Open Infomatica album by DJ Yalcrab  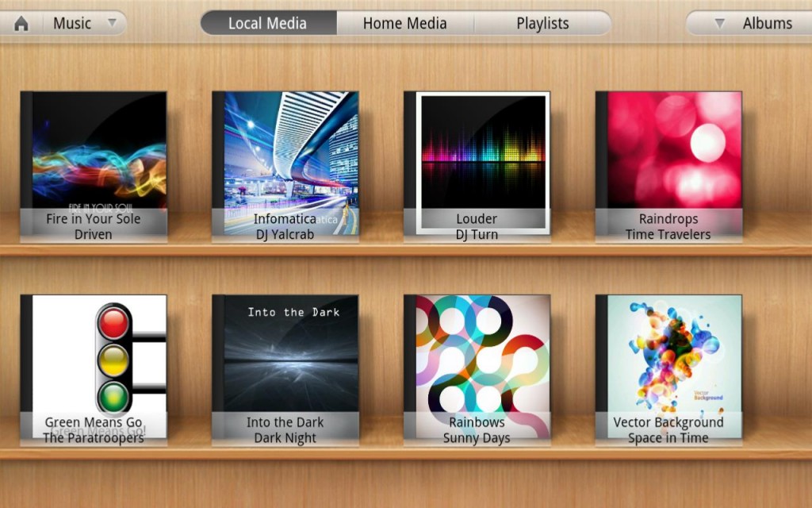285,151
